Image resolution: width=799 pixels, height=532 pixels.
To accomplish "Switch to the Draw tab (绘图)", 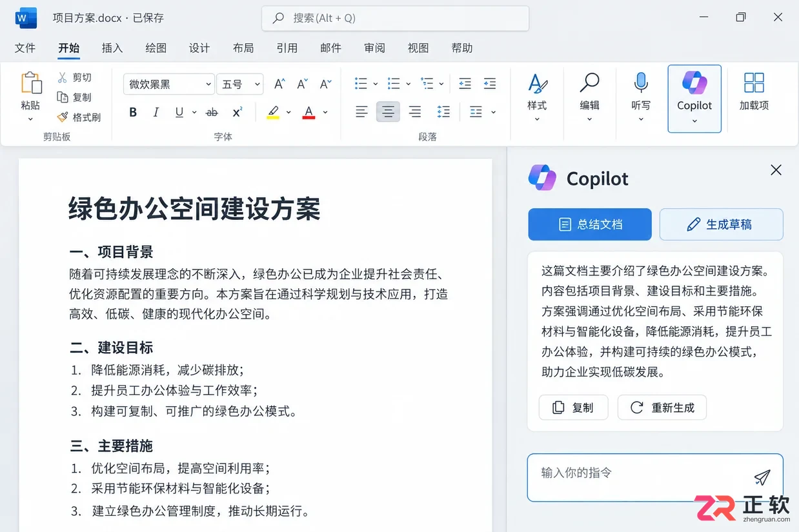I will 156,48.
